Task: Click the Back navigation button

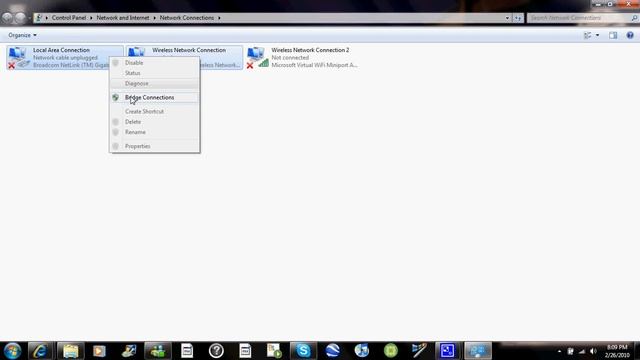Action: [7, 18]
